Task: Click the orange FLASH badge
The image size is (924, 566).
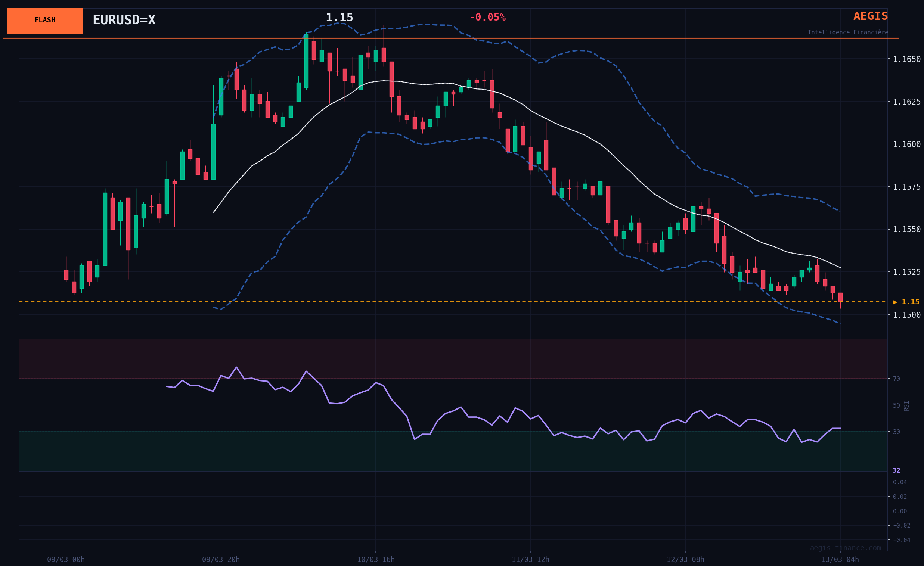Action: 44,21
